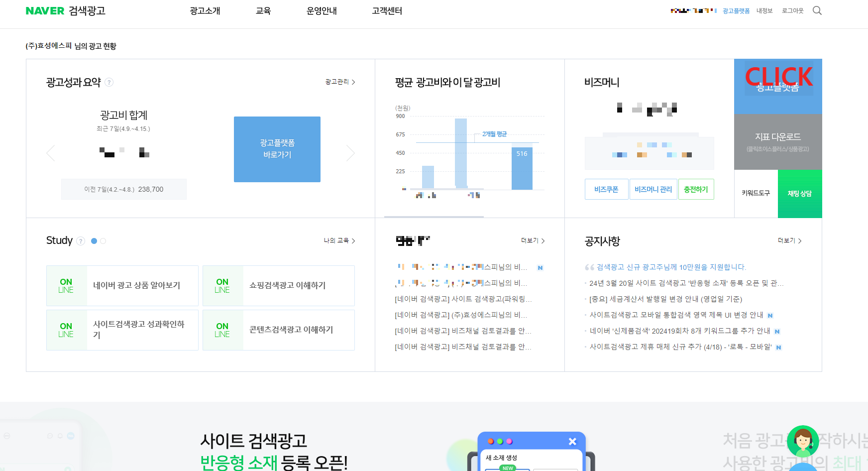
Task: Open notice 사이트검색광고 제휴 매체 신규 추가
Action: (680, 347)
